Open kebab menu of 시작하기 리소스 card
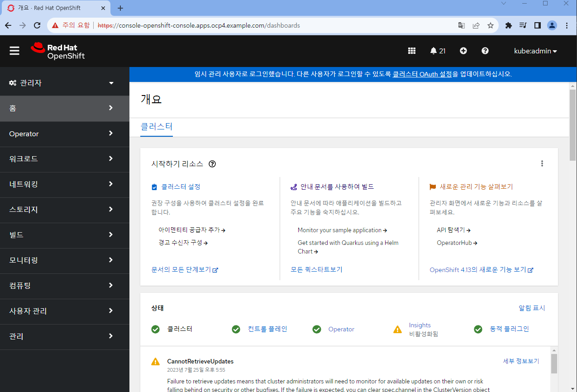This screenshot has height=392, width=577. [x=542, y=164]
